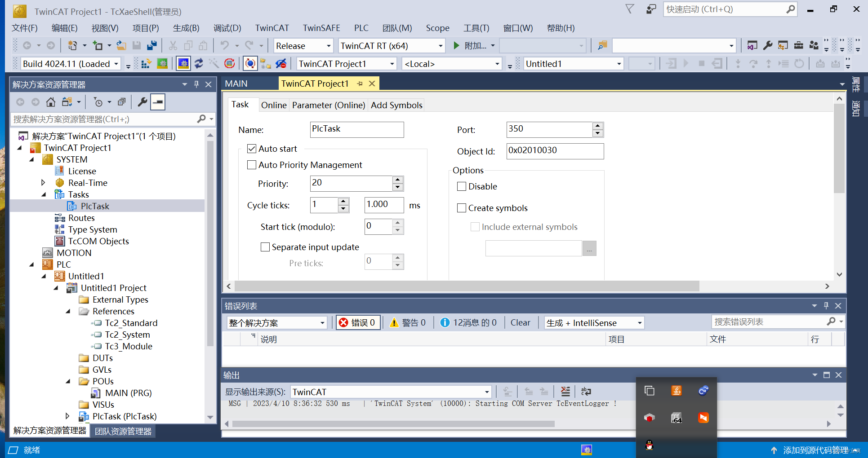Screen dimensions: 868x458
Task: Increase Priority value with up arrow
Action: (397, 180)
